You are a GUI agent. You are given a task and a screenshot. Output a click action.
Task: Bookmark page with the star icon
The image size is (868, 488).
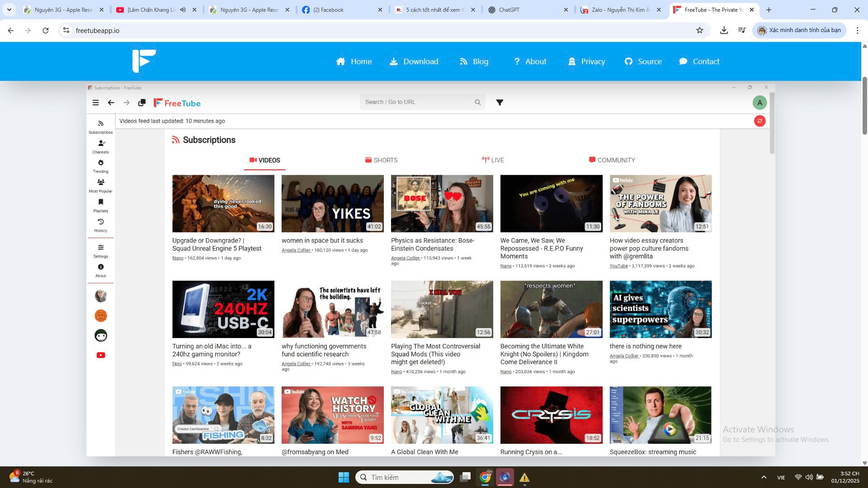[699, 30]
